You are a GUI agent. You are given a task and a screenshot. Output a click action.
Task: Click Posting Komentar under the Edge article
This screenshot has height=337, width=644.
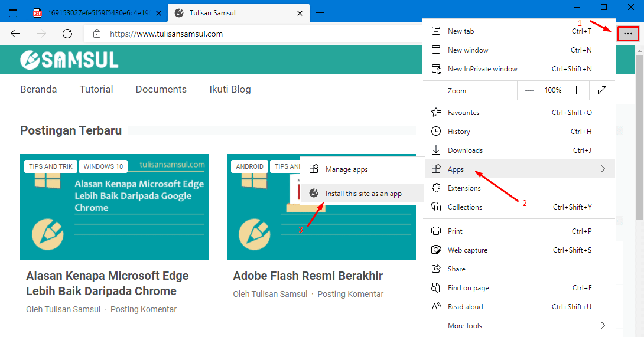pos(144,309)
